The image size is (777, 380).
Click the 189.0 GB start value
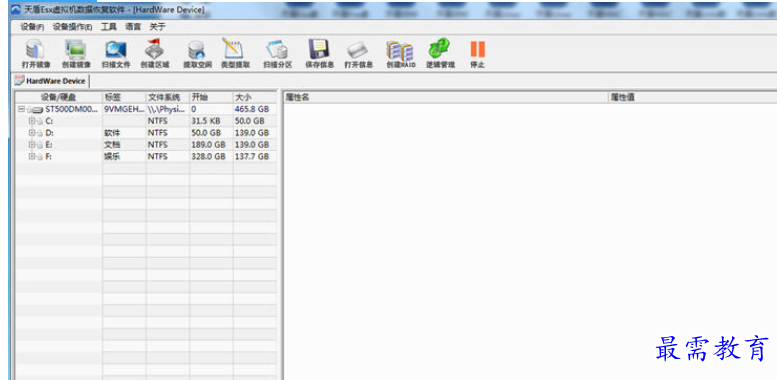tap(208, 145)
